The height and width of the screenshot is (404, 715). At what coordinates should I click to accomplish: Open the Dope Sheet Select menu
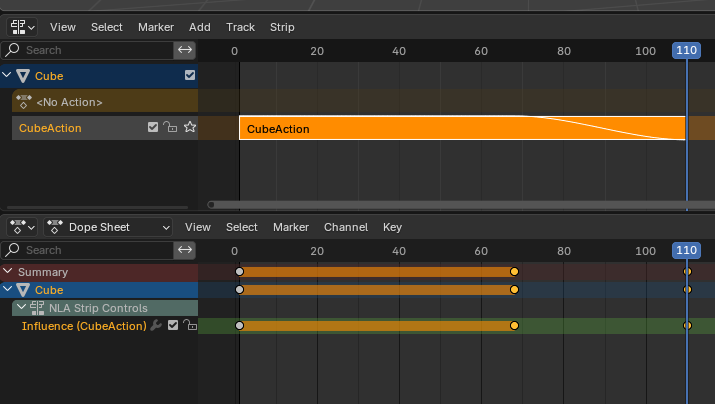point(242,227)
